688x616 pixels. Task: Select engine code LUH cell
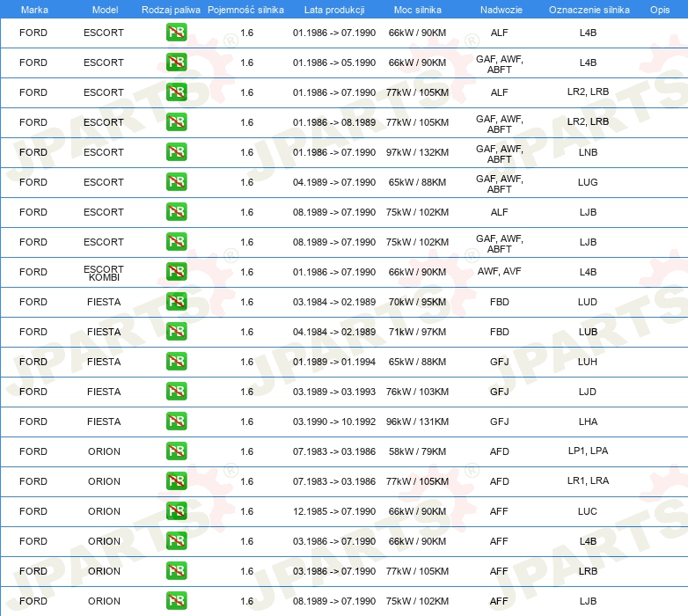[588, 362]
